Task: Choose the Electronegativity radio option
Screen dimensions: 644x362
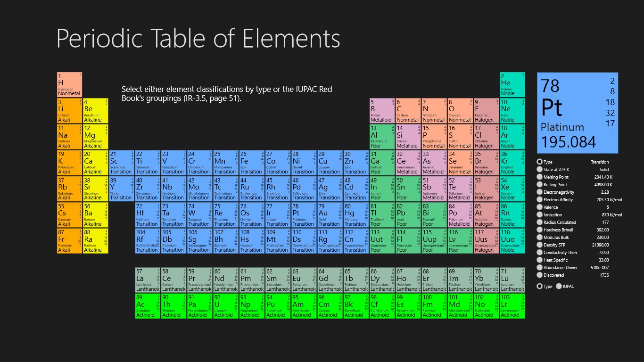Action: tap(540, 192)
